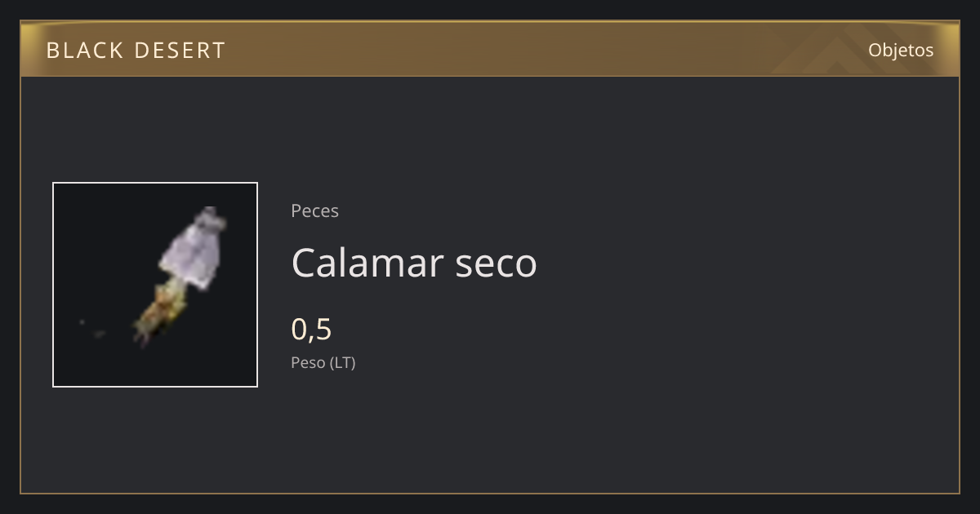Click the word seco in the title
980x514 pixels.
click(497, 266)
